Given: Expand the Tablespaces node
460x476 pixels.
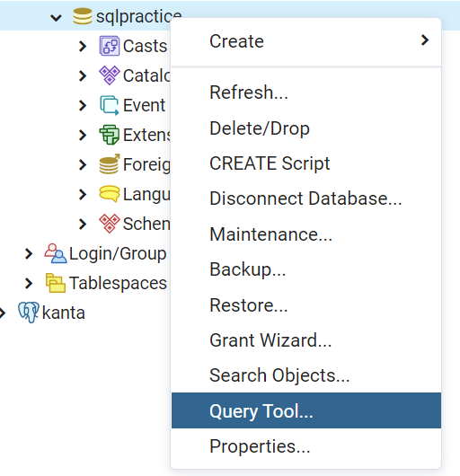Looking at the screenshot, I should pos(29,283).
